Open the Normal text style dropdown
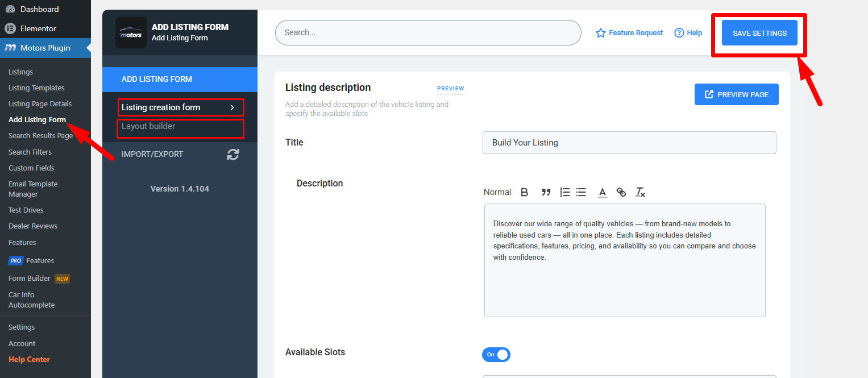The width and height of the screenshot is (868, 378). click(x=497, y=192)
